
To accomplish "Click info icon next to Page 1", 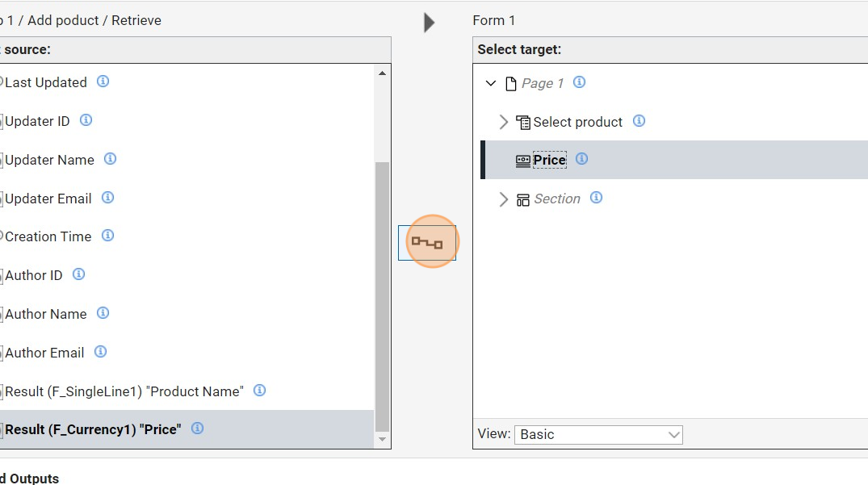I will tap(579, 82).
